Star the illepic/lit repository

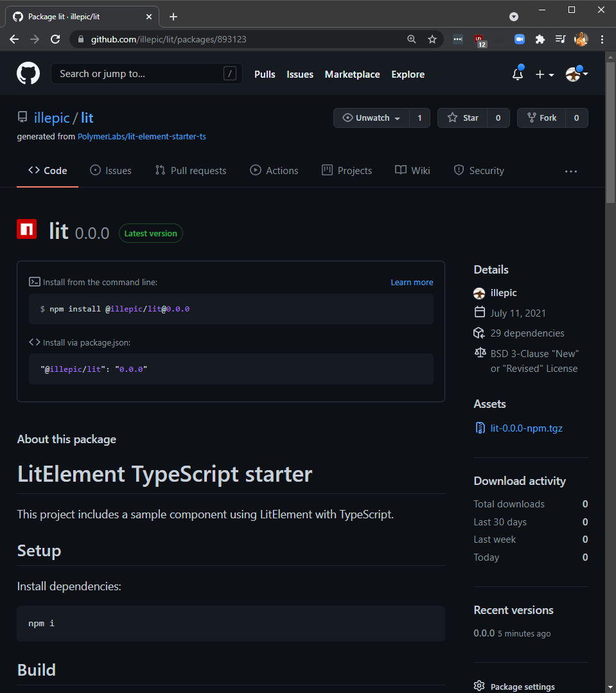tap(462, 118)
